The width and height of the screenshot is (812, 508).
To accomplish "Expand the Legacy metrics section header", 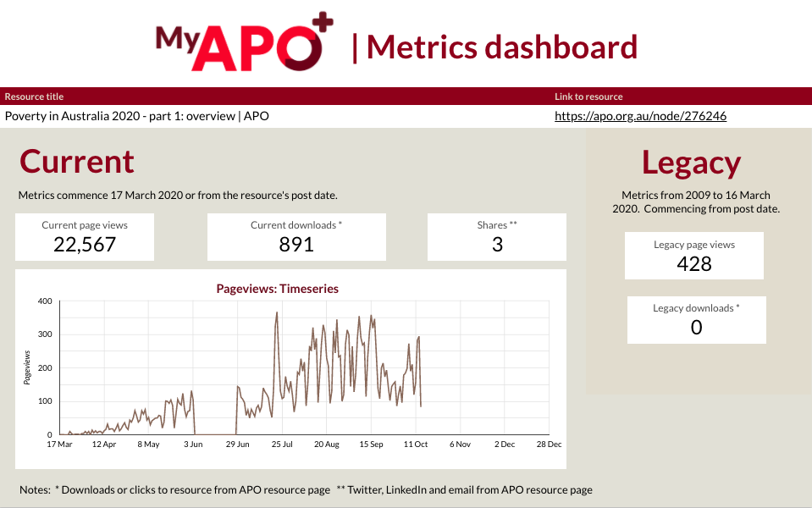I will 691,162.
